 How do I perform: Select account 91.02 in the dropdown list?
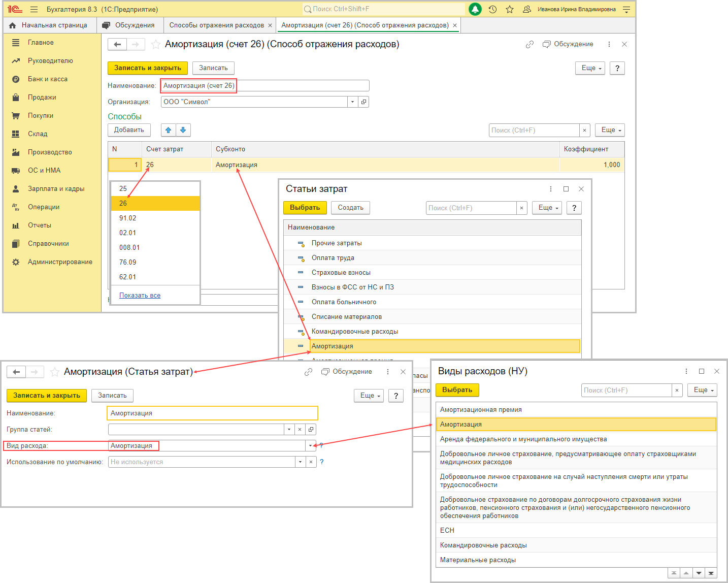tap(155, 218)
